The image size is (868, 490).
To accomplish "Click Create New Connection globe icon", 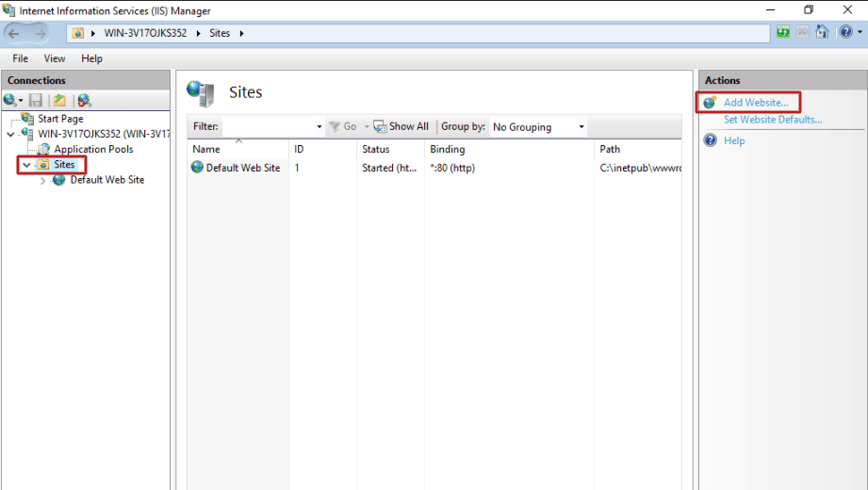I will click(x=9, y=100).
